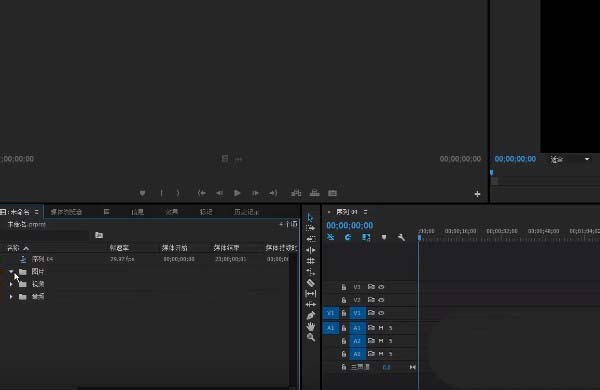Toggle Linked Selection in timeline
Screen dimensions: 600x390
click(366, 237)
